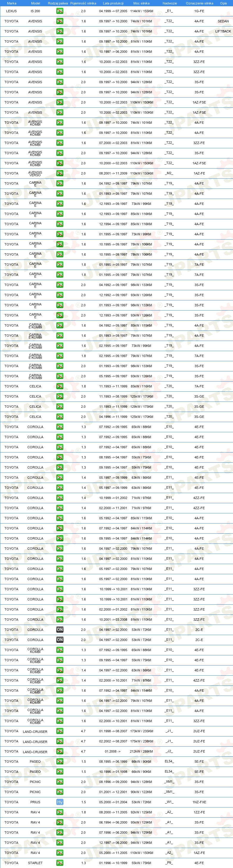Select the 'PRIUS' model cell

point(35,802)
